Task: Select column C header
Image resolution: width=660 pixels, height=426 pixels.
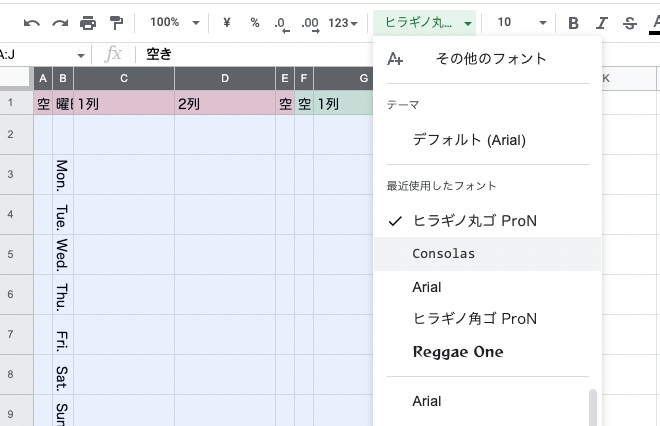Action: coord(124,78)
